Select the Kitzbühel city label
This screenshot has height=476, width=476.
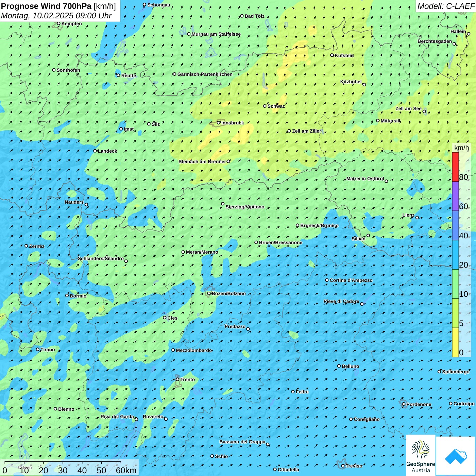tap(351, 82)
